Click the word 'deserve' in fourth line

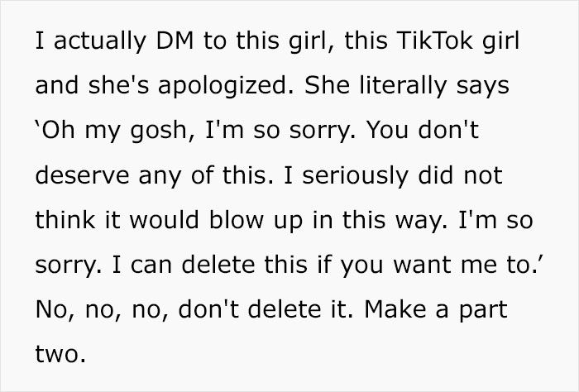(x=82, y=175)
